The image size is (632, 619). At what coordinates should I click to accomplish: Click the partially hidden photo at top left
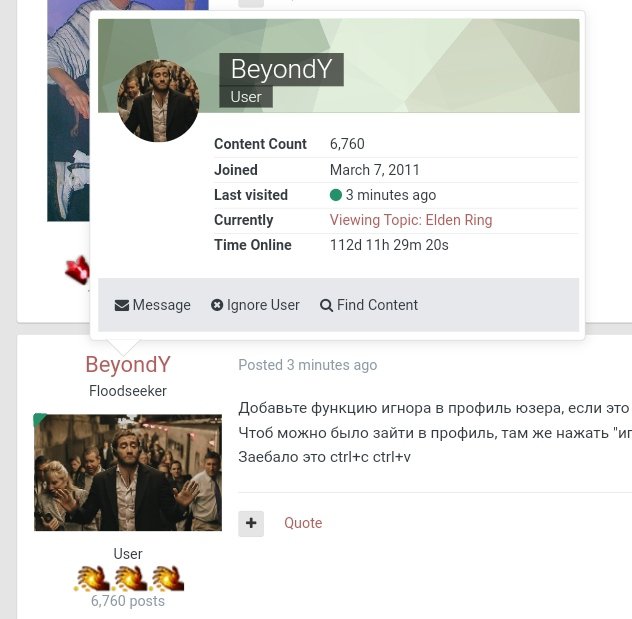click(x=68, y=110)
